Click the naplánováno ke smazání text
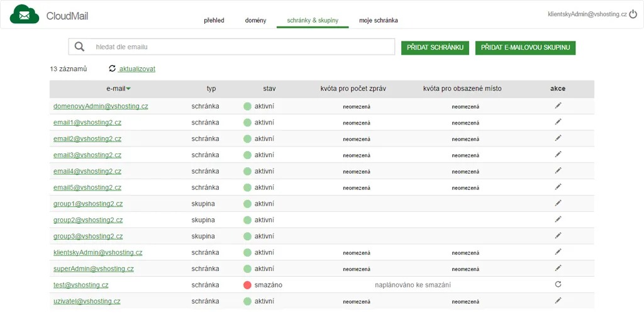 413,285
